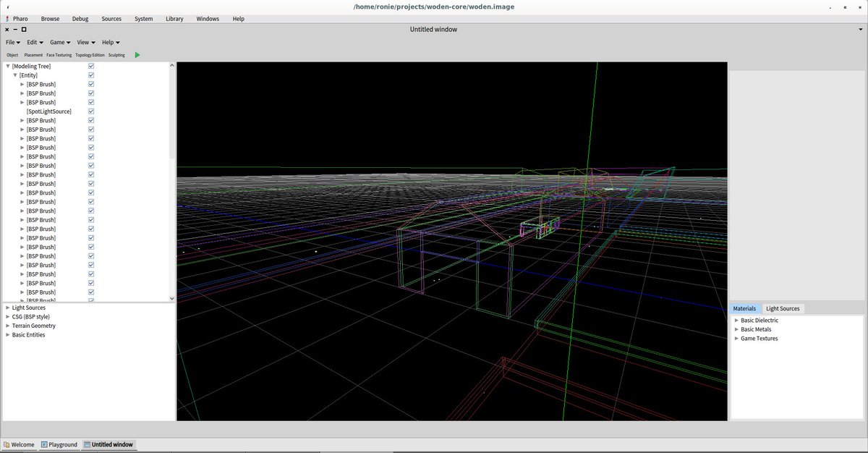Toggle the BSP Brush checkbox directly below SpotLightSource
The image size is (868, 453).
tap(91, 120)
